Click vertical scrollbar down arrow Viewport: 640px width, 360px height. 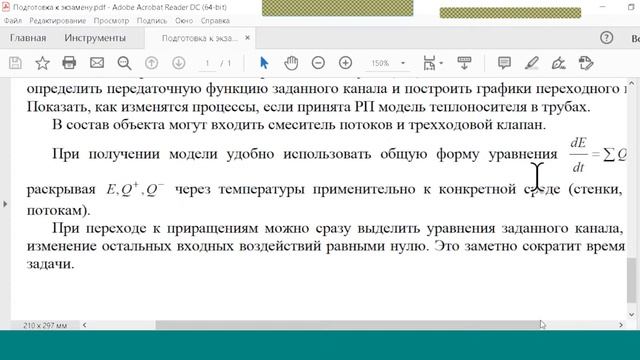pyautogui.click(x=632, y=315)
